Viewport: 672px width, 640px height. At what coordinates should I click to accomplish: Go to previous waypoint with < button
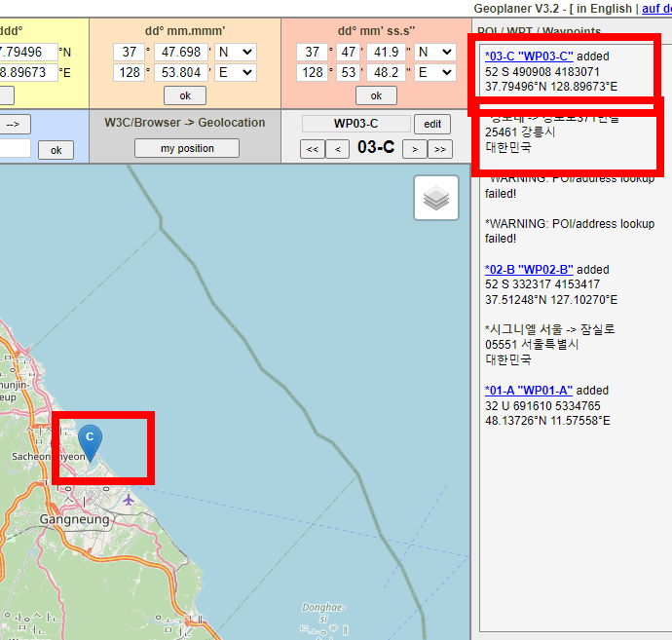337,149
